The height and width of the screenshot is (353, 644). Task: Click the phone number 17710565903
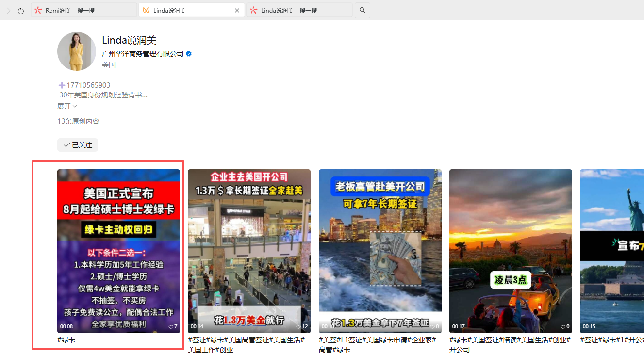(x=88, y=85)
